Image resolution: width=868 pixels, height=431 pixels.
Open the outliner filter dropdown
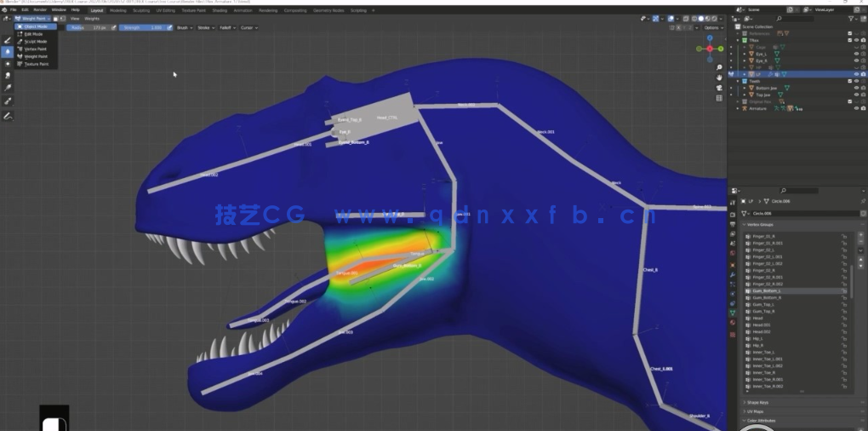[853, 18]
